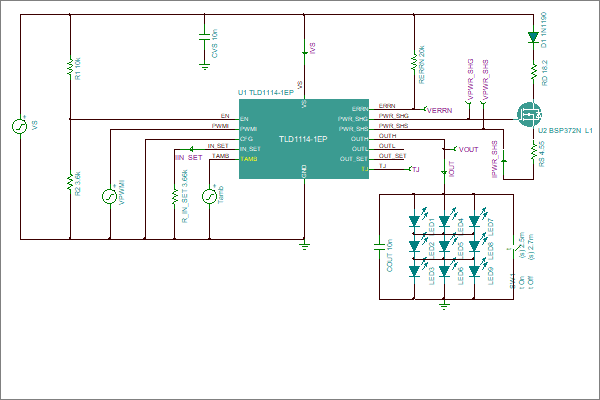The width and height of the screenshot is (600, 400).
Task: Select the RERRN 20k resistor symbol
Action: pos(414,61)
